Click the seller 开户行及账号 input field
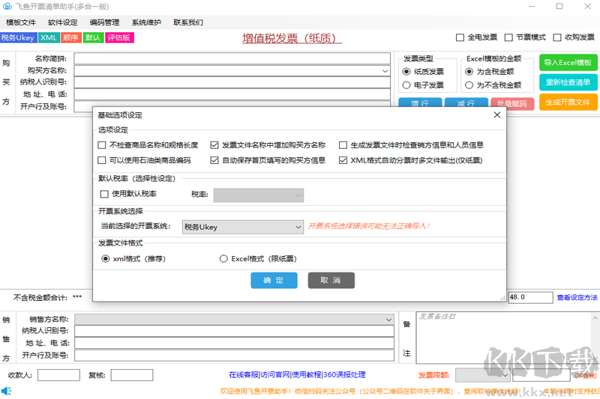This screenshot has width=600, height=399. tap(234, 355)
